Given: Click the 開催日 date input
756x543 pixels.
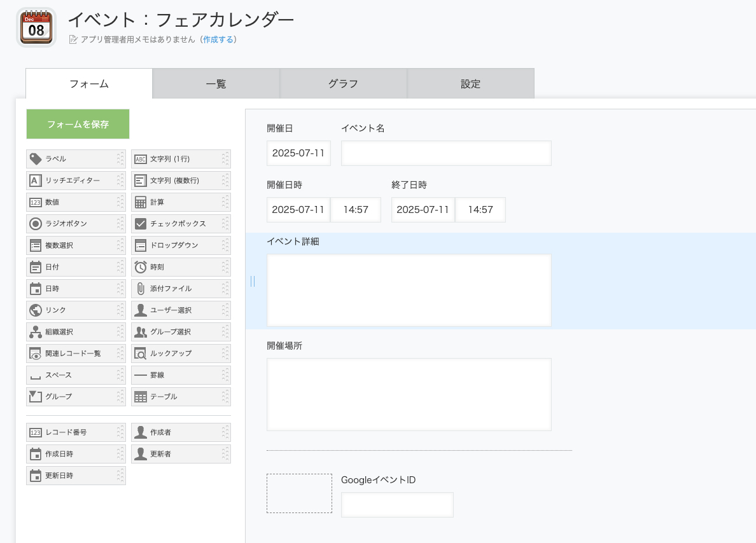Looking at the screenshot, I should click(298, 153).
